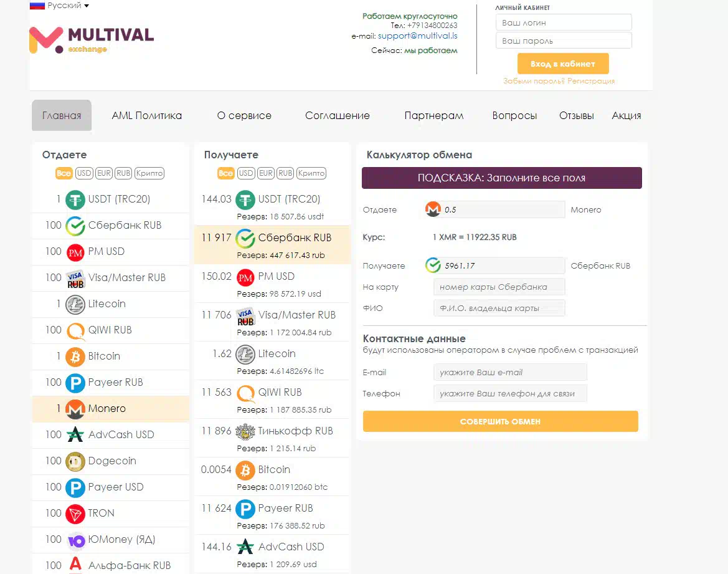Screen dimensions: 728x574
Task: Open the Акция tab
Action: point(626,116)
